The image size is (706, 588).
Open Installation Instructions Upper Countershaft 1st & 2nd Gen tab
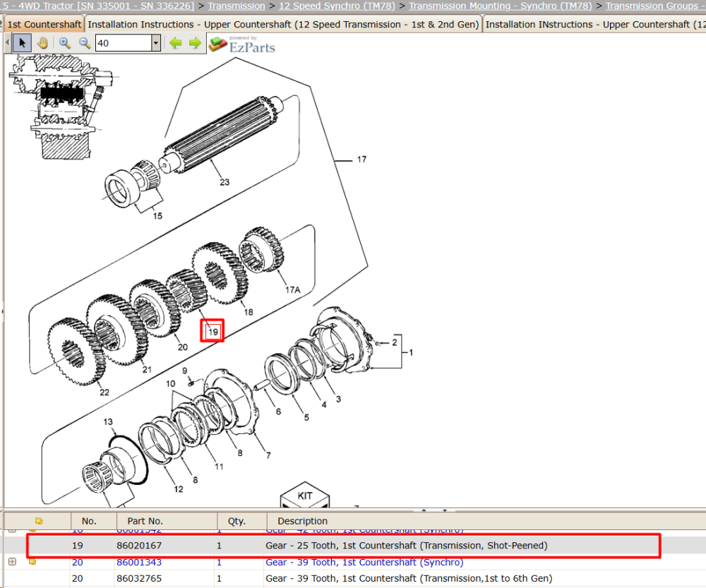(283, 24)
